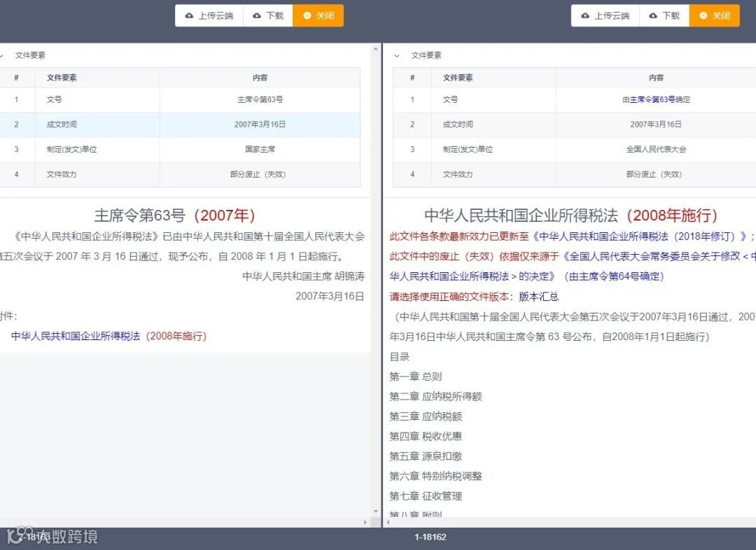Viewport: 756px width, 550px height.
Task: Click 上传云端 button in left panel
Action: click(209, 15)
